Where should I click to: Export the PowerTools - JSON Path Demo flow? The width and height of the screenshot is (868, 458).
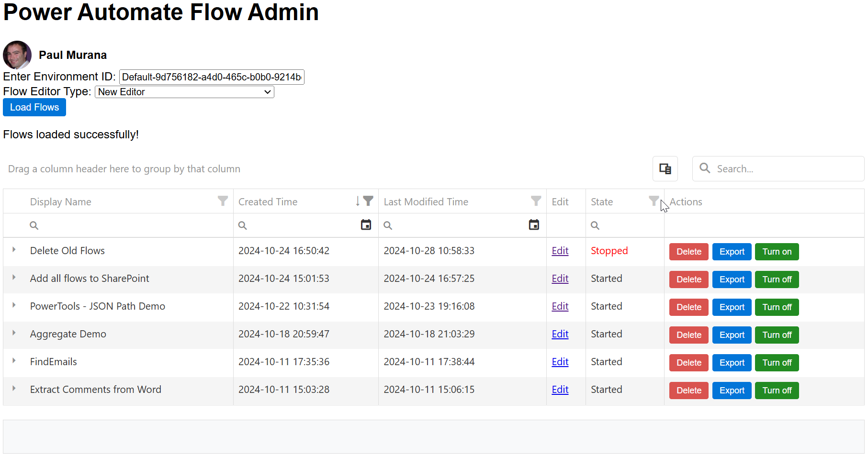(x=732, y=307)
